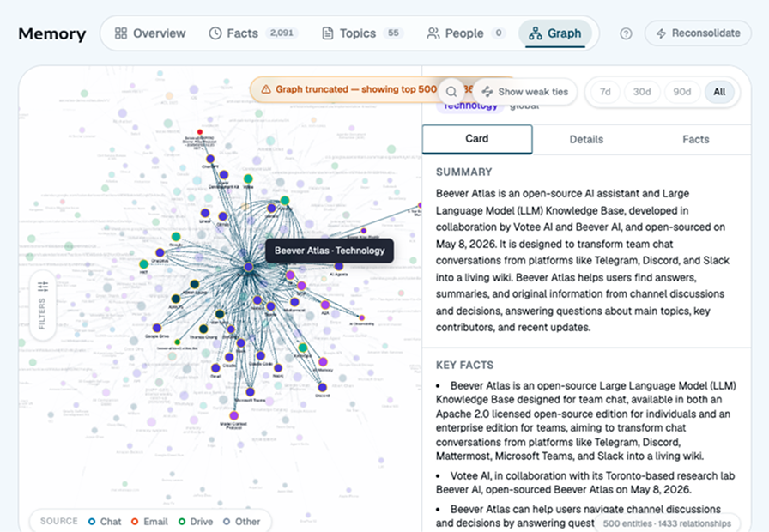Select the AI Observability node
Viewport: 769px width, 532px height.
(x=361, y=317)
